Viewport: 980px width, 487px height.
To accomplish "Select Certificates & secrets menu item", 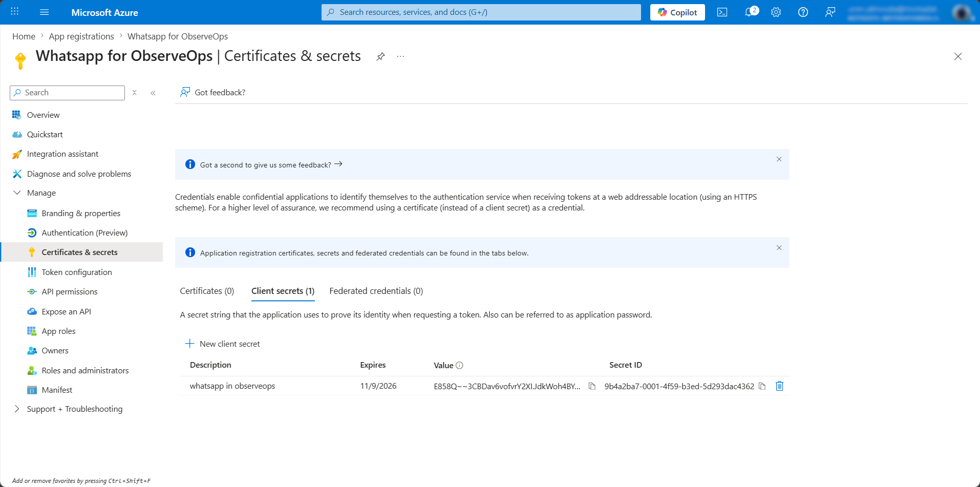I will pos(82,252).
